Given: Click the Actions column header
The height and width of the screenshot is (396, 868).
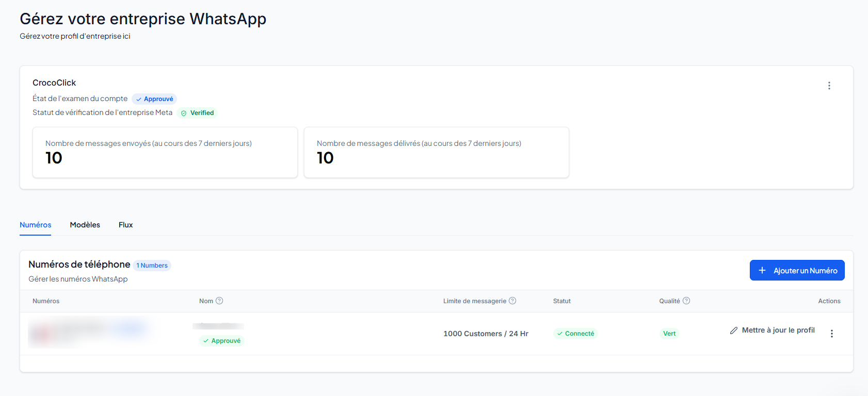Looking at the screenshot, I should (x=829, y=301).
